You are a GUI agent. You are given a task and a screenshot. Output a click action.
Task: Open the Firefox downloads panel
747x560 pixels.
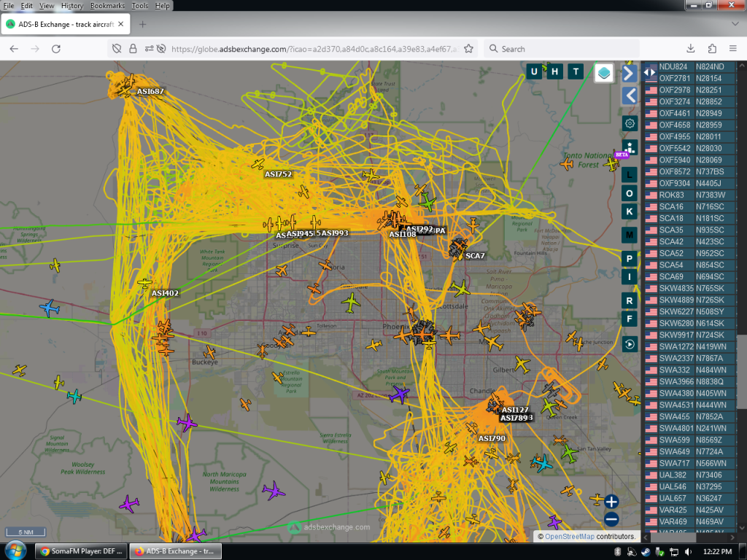(690, 49)
